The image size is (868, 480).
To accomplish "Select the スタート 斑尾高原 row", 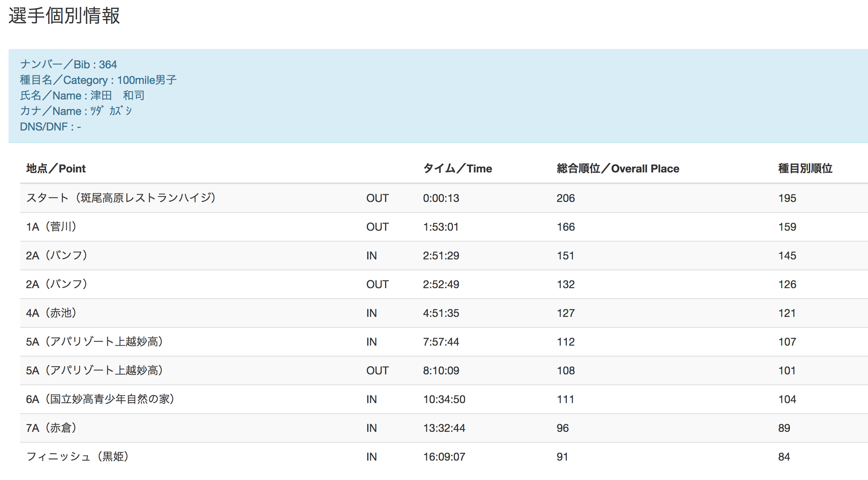I will coord(121,198).
